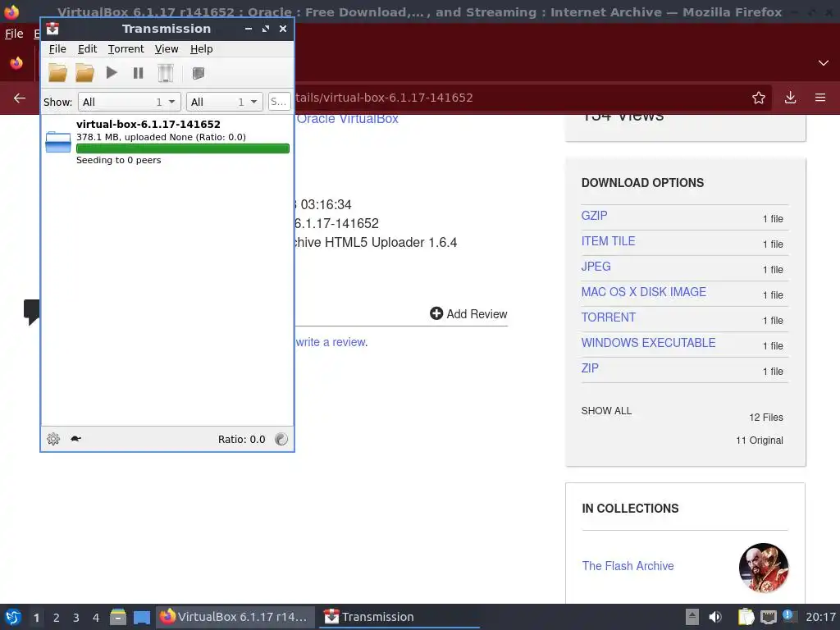Open Firefox downloads arrow icon
This screenshot has height=630, width=840.
[x=790, y=98]
